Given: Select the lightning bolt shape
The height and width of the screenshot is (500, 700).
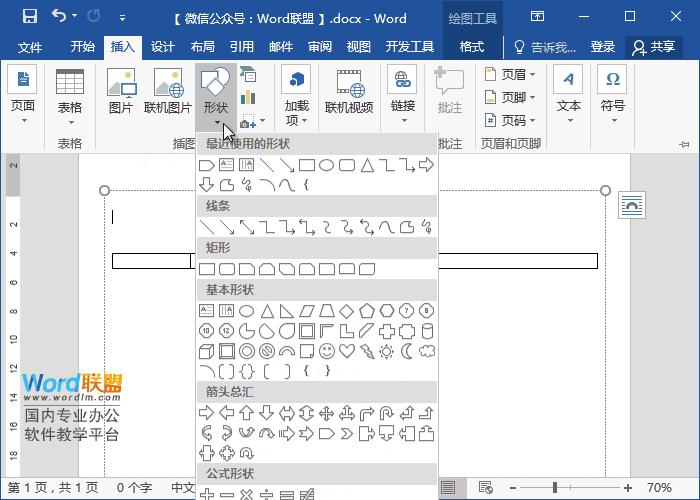Looking at the screenshot, I should (367, 351).
